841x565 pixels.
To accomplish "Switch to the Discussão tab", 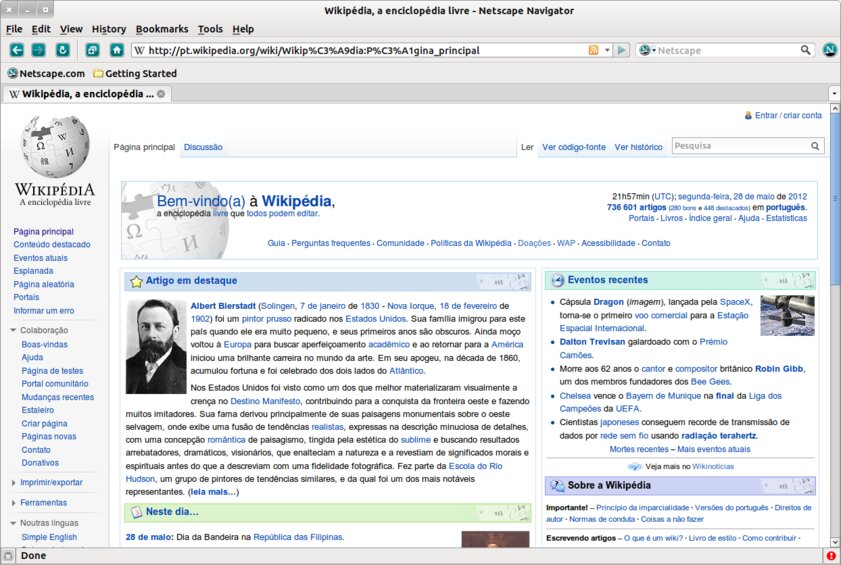I will point(203,147).
